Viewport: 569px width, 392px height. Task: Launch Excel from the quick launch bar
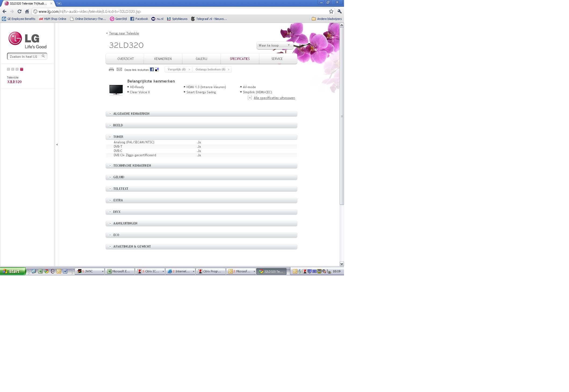pyautogui.click(x=40, y=271)
